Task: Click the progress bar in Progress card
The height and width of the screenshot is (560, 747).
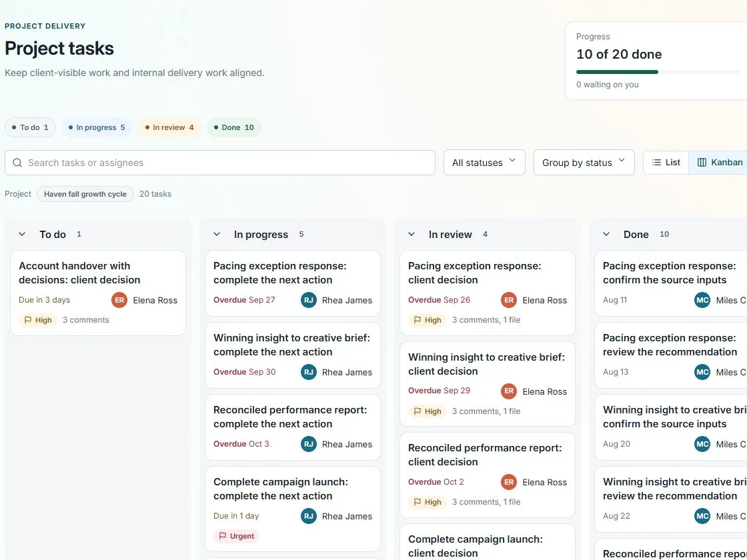Action: [658, 72]
